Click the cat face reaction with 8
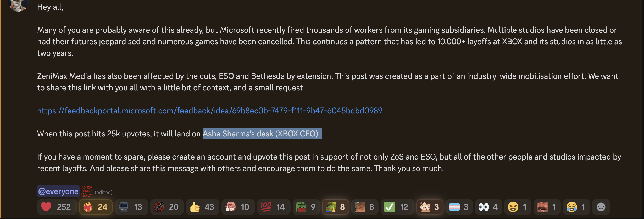The width and height of the screenshot is (644, 219). (x=365, y=207)
